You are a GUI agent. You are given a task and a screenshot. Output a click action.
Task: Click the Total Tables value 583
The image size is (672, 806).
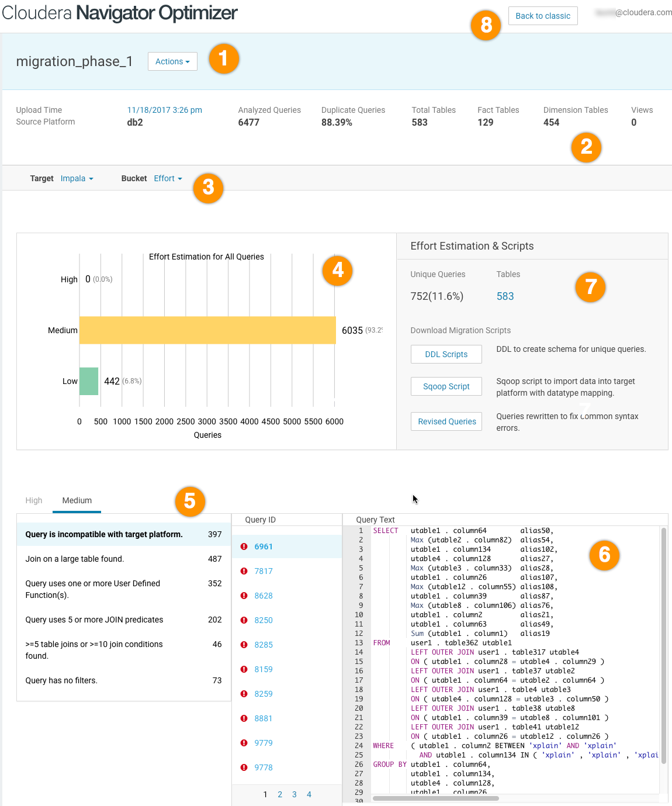pos(420,122)
